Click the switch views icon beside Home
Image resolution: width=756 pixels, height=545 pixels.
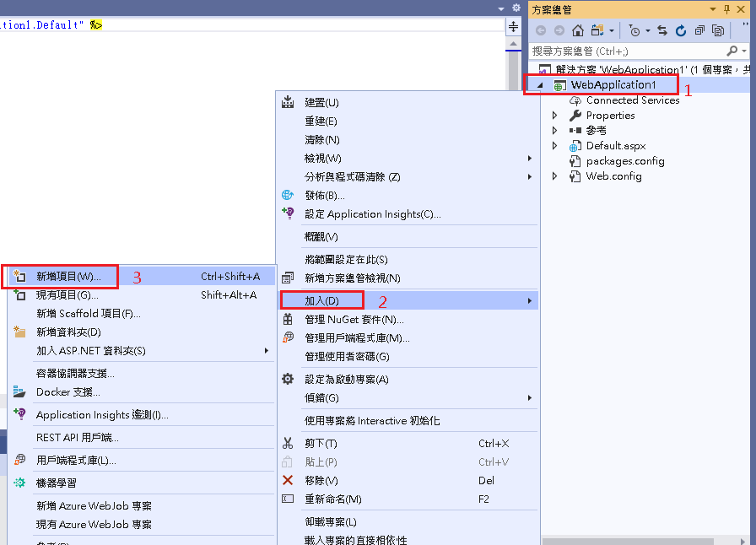[x=597, y=31]
